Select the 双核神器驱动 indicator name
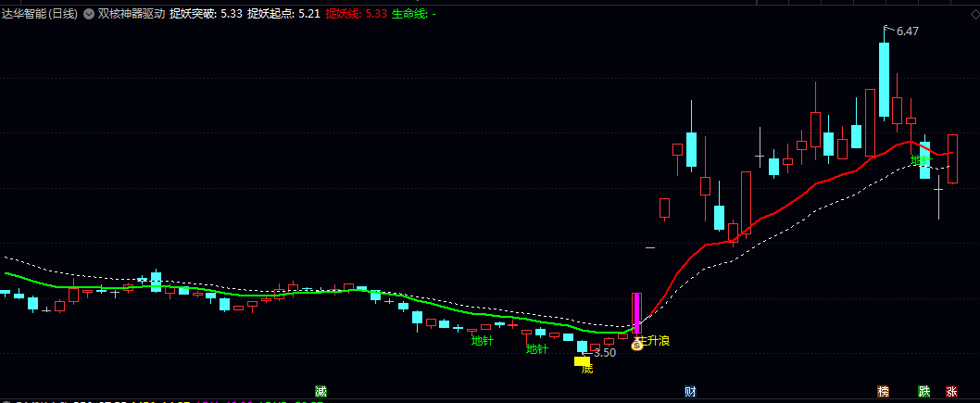 pos(132,14)
